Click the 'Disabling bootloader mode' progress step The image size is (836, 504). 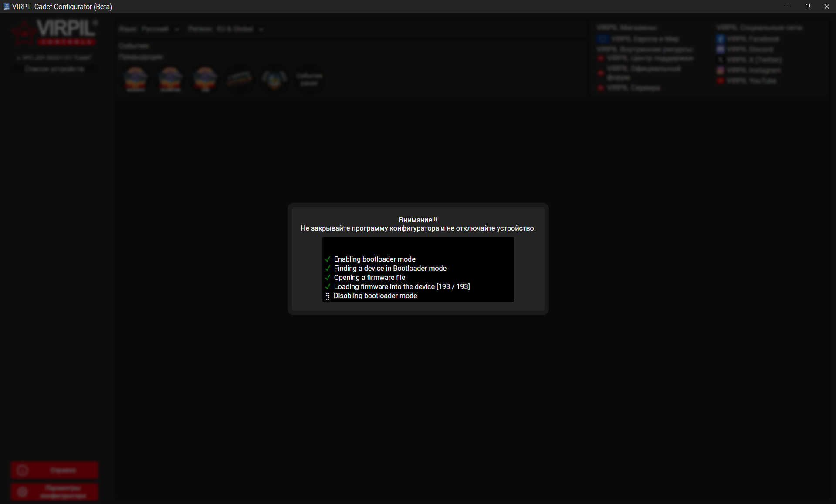coord(375,296)
